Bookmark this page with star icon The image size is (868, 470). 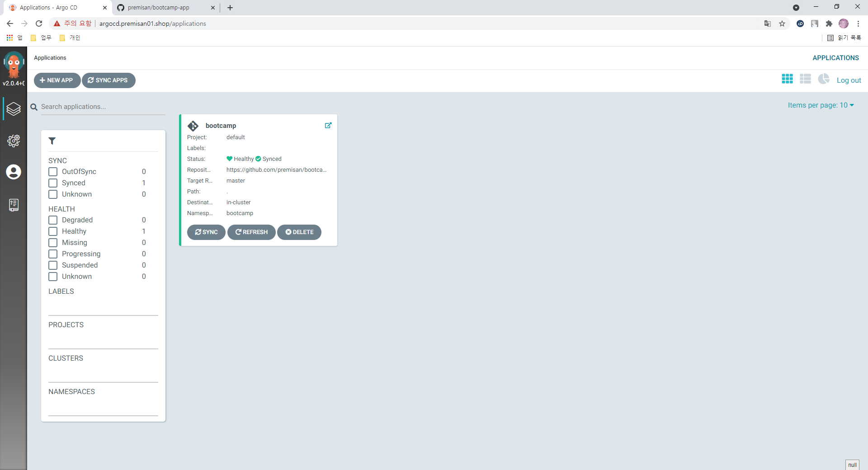click(x=782, y=23)
